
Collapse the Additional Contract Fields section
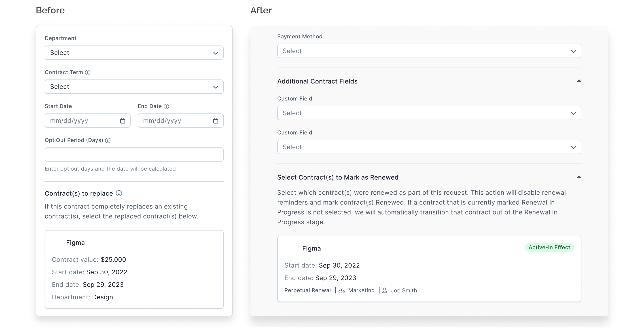[x=579, y=81]
